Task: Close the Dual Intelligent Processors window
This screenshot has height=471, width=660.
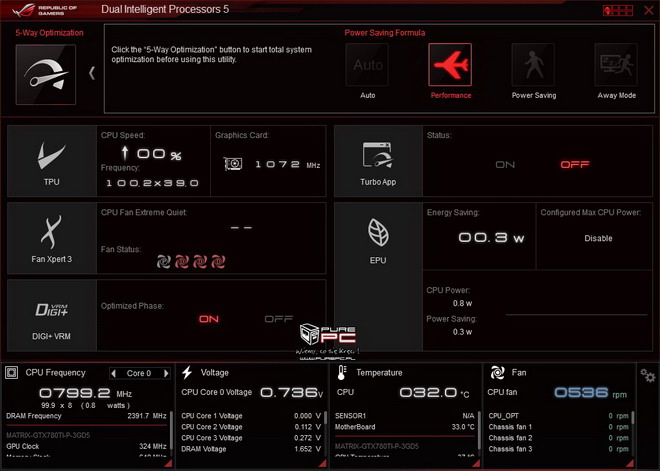Action: click(649, 10)
